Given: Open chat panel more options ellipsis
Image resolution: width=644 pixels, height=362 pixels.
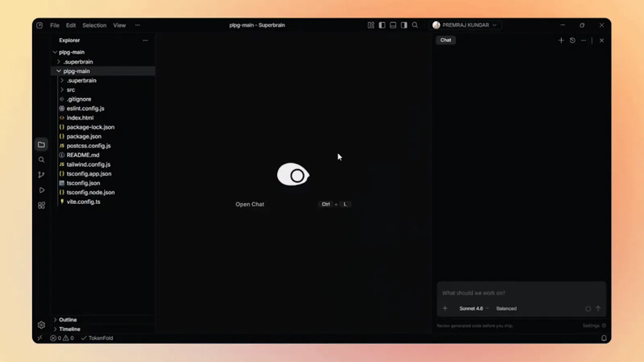Looking at the screenshot, I should [x=583, y=40].
